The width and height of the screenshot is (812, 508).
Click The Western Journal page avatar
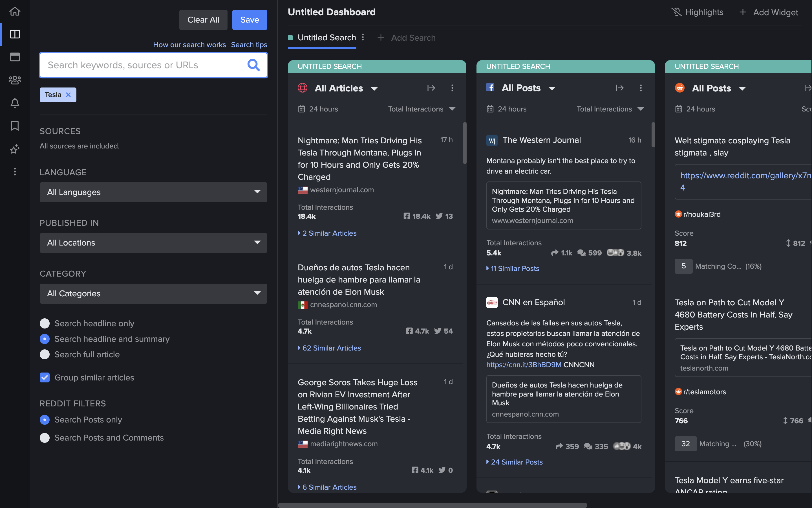coord(492,140)
